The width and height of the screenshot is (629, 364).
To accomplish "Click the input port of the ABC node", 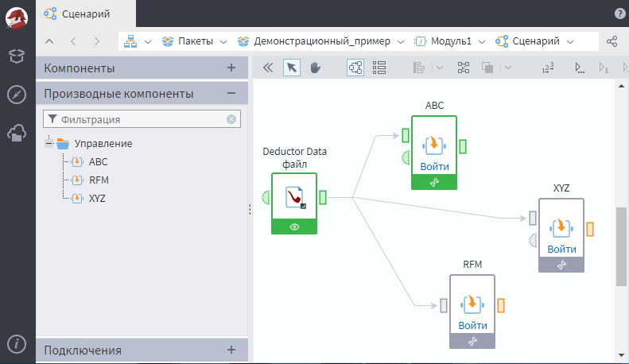I will click(x=406, y=135).
